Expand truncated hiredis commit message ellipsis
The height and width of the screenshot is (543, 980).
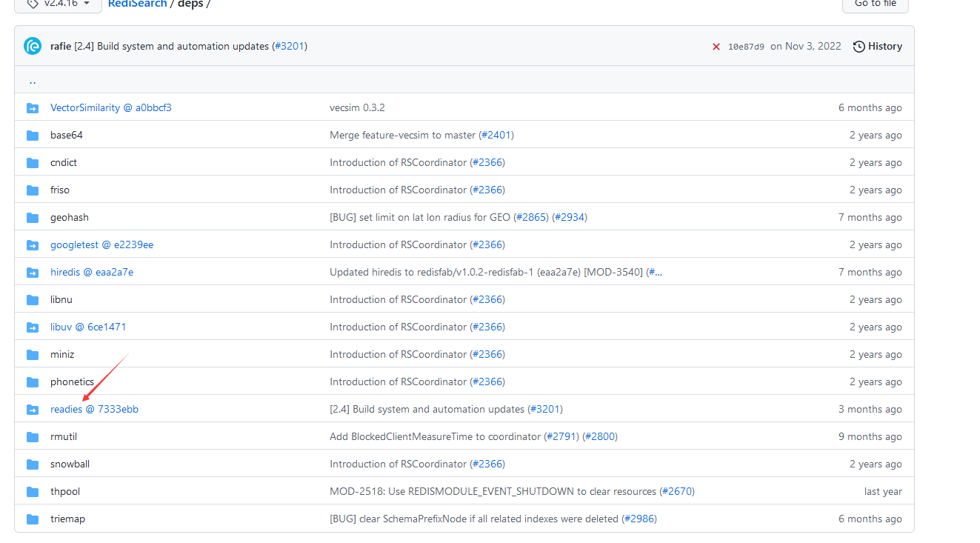pyautogui.click(x=654, y=272)
